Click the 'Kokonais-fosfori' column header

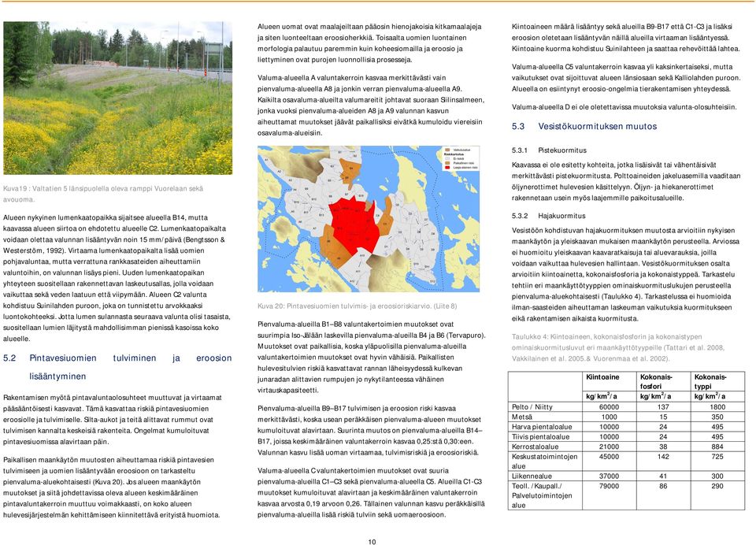pyautogui.click(x=656, y=381)
